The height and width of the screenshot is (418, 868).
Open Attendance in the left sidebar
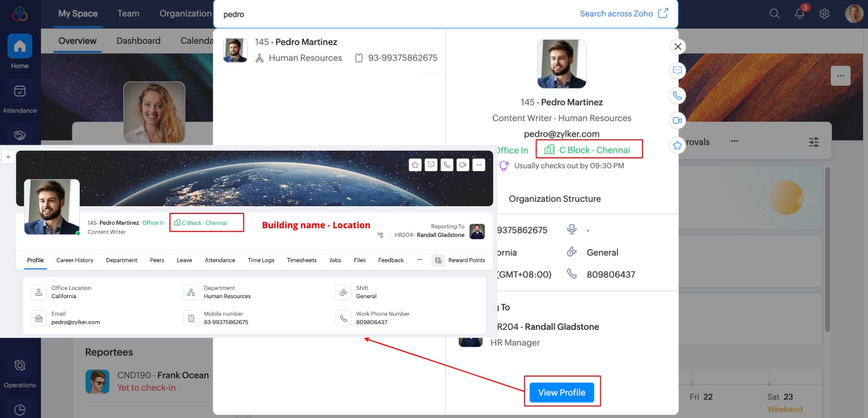point(20,97)
